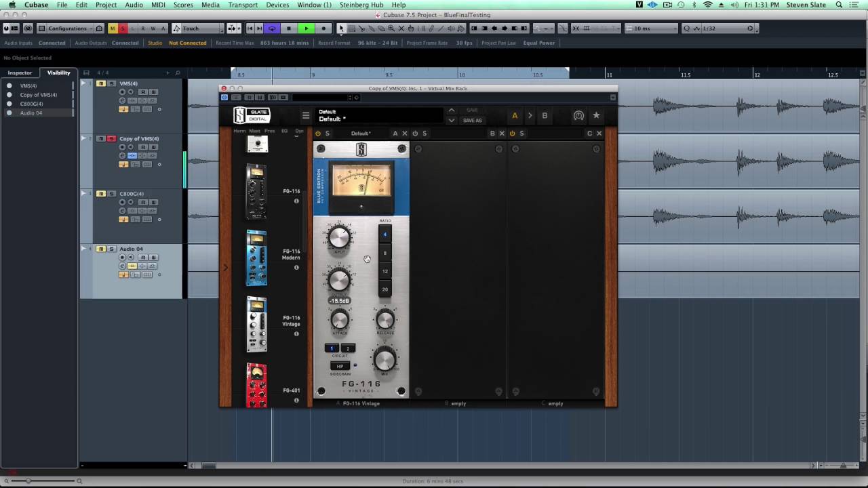
Task: Open favorites with the star icon
Action: (596, 116)
